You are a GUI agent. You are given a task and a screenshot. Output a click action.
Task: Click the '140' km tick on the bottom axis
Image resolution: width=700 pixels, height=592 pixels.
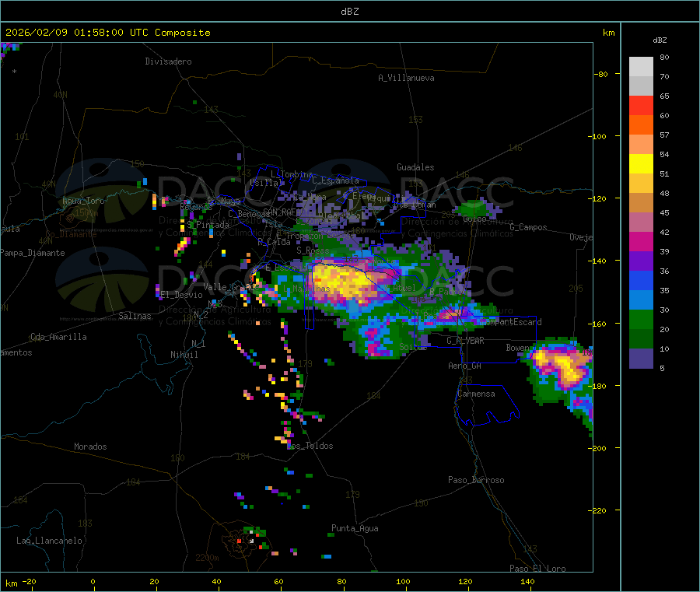pos(527,581)
